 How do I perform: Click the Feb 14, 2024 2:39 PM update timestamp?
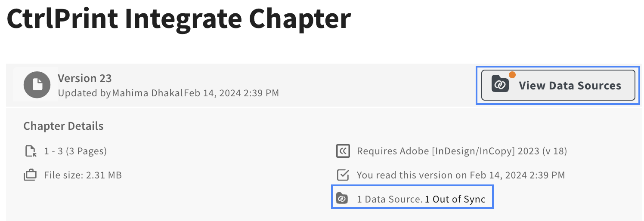232,92
